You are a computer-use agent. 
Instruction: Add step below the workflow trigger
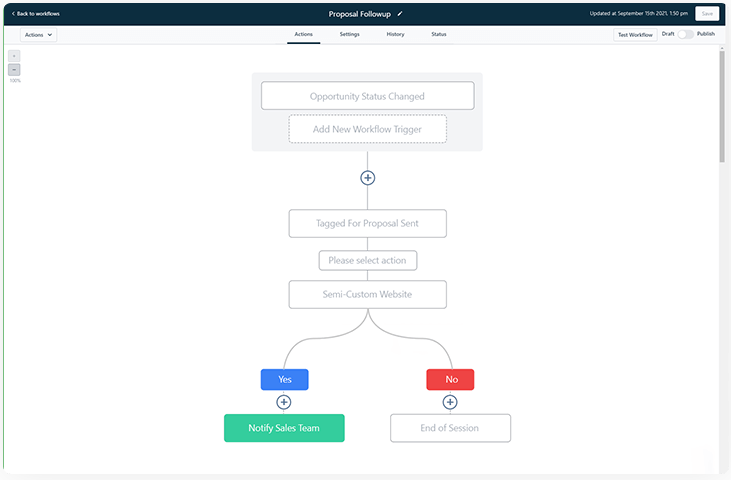(367, 178)
